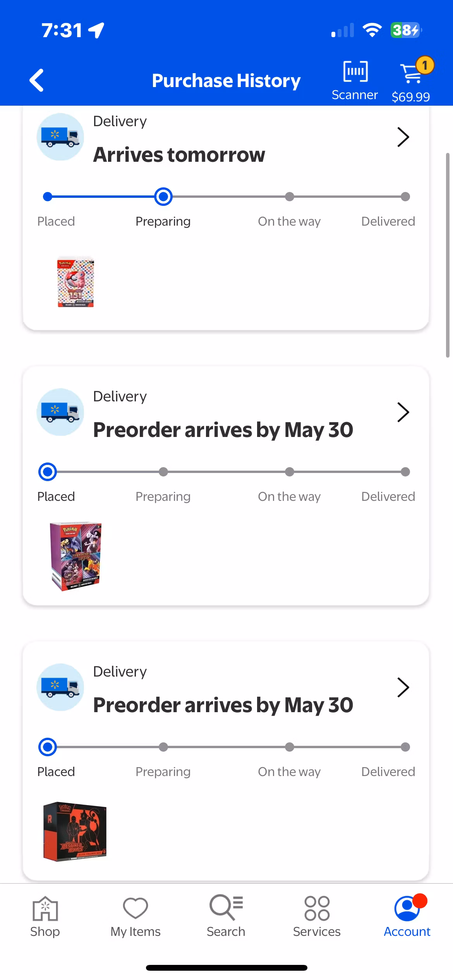
Task: Tap the delivery truck icon for tomorrow's order
Action: pos(60,137)
